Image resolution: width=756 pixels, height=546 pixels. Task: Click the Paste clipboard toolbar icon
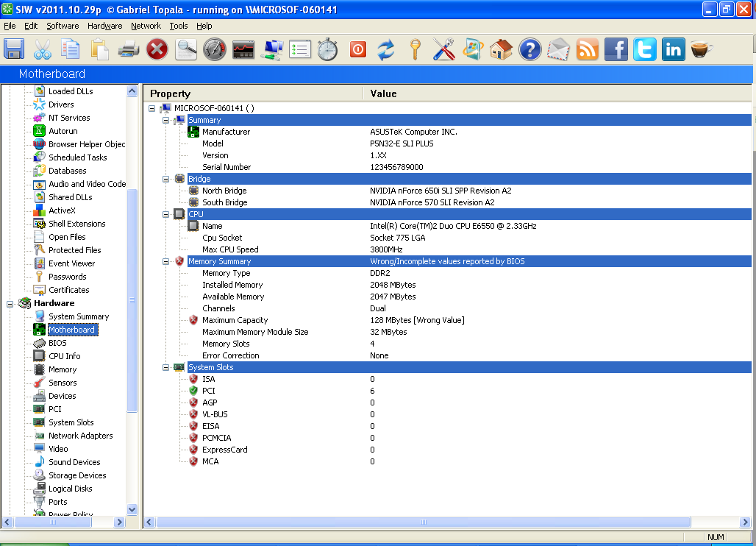pyautogui.click(x=99, y=49)
